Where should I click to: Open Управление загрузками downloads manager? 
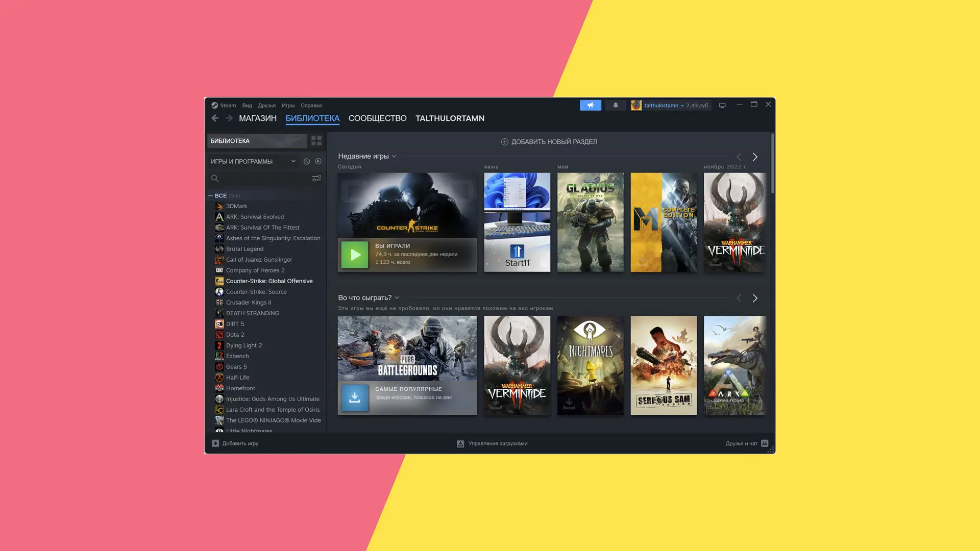tap(492, 444)
